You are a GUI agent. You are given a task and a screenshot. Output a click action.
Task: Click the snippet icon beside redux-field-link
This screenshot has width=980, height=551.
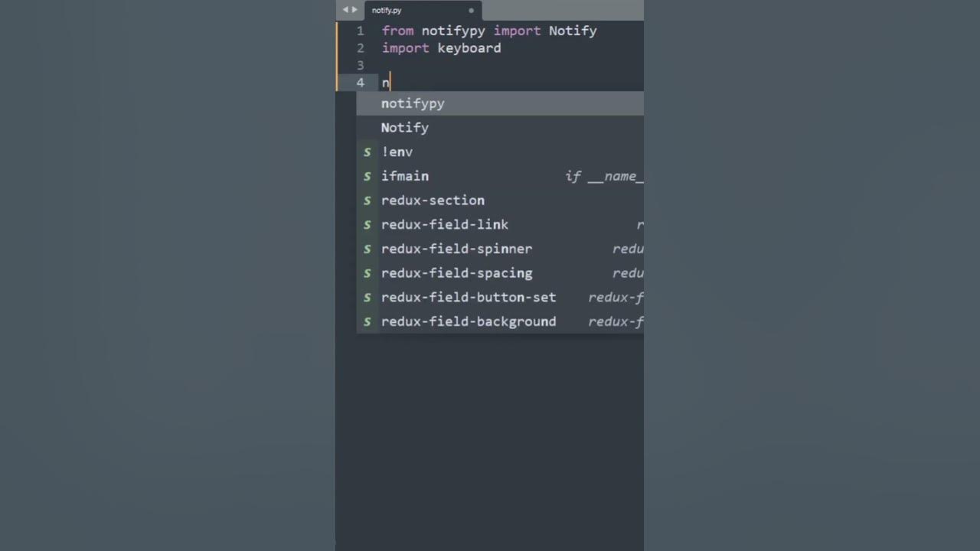coord(367,225)
